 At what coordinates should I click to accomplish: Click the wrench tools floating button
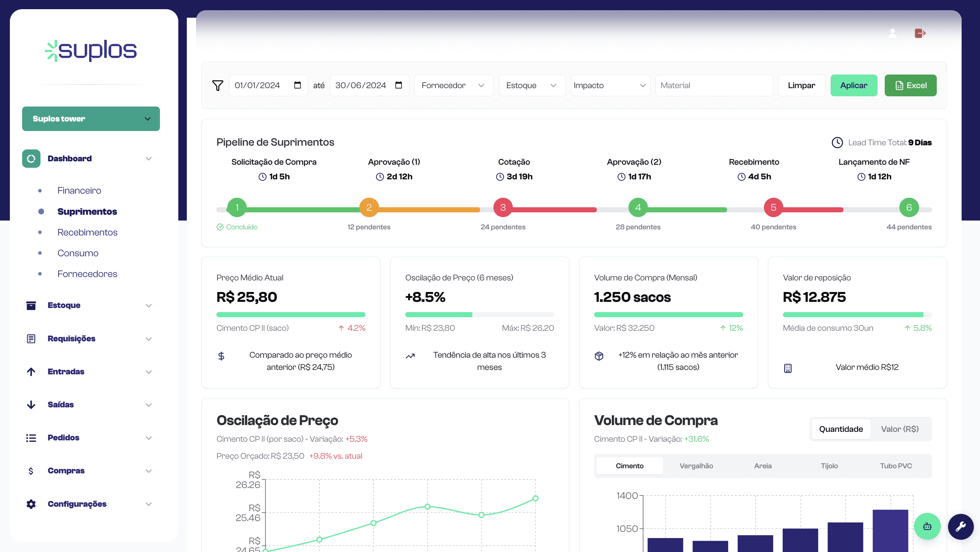click(960, 526)
